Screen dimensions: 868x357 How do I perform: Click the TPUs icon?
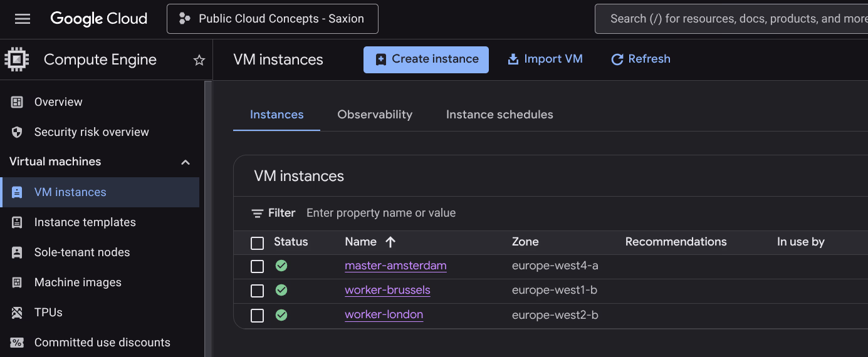[17, 313]
